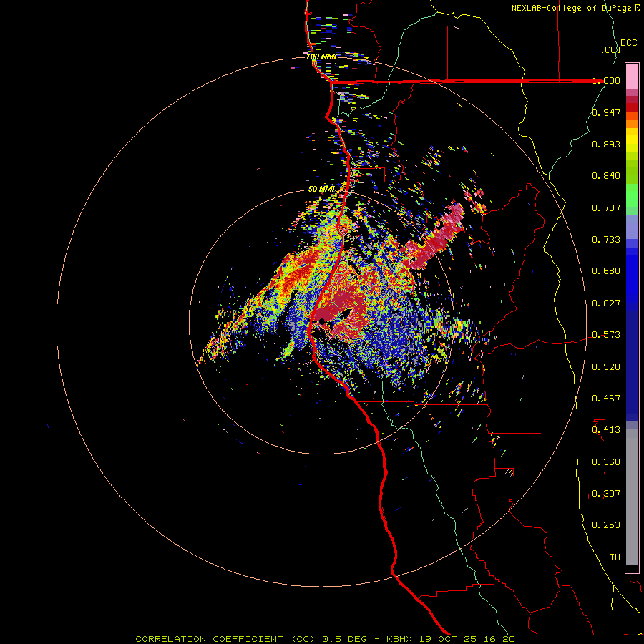
Task: Select the 0.947 scale value
Action: click(x=606, y=112)
